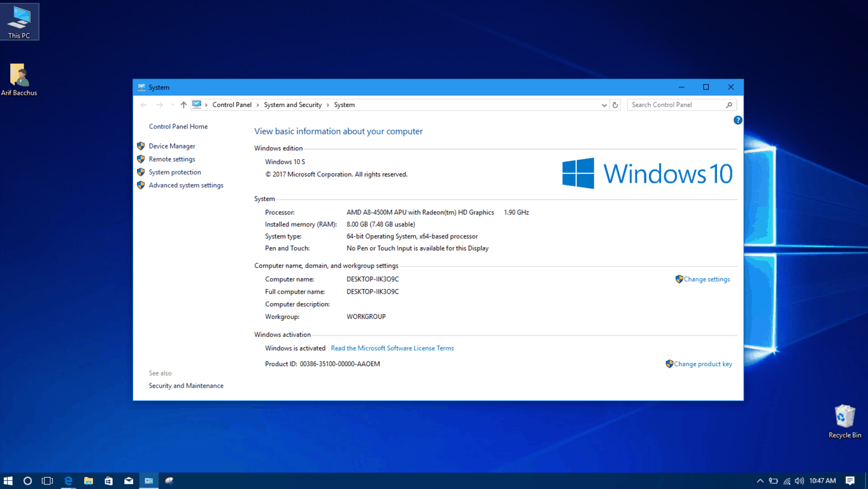
Task: Go to Control Panel Home
Action: pos(178,127)
